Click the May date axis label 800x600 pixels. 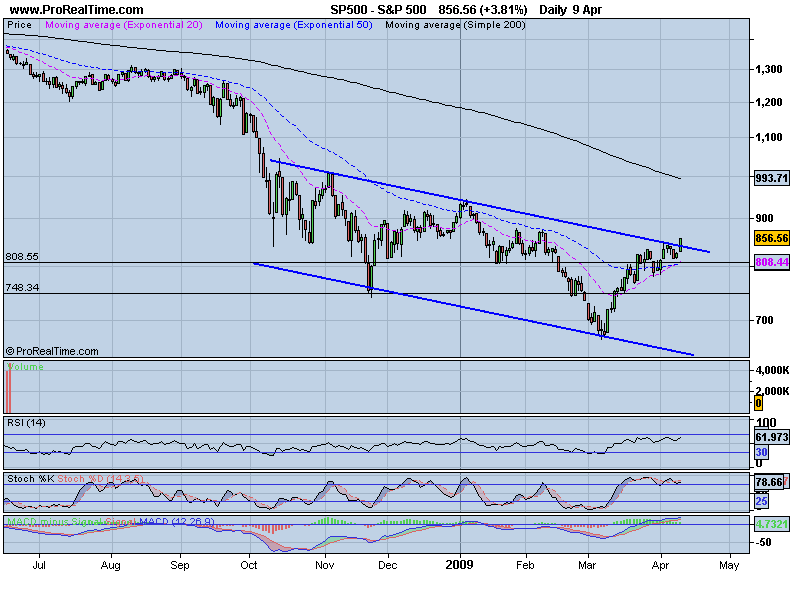coord(729,565)
